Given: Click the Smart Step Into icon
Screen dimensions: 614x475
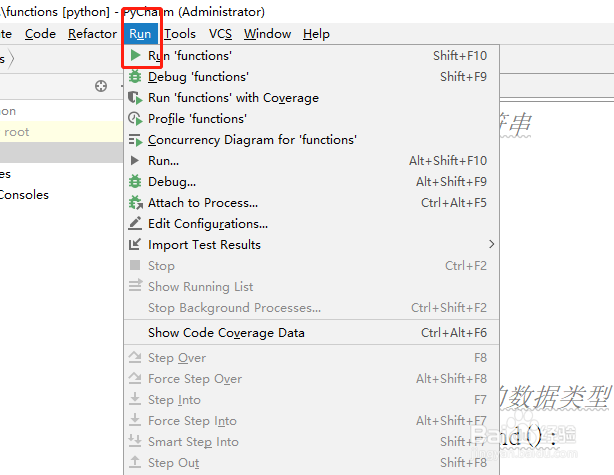Looking at the screenshot, I should pyautogui.click(x=135, y=441).
